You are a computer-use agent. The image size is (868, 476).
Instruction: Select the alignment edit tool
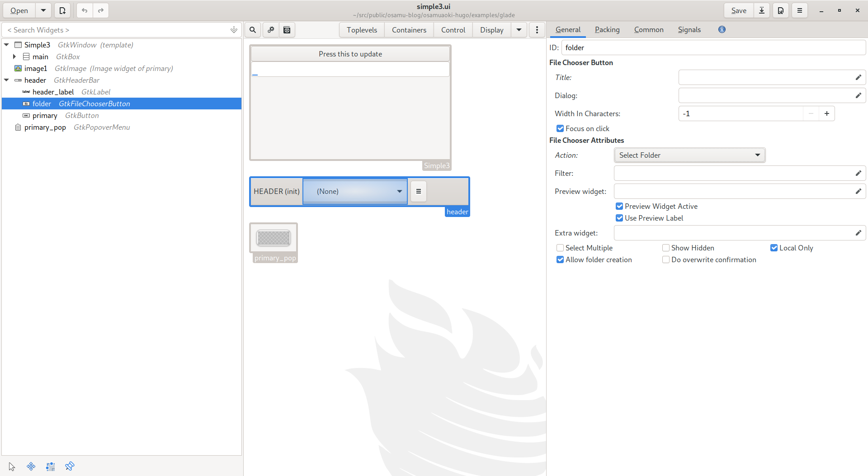70,467
